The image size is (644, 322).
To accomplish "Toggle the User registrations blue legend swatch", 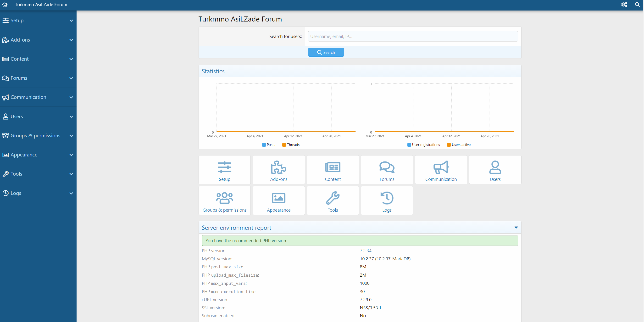I will coord(409,145).
